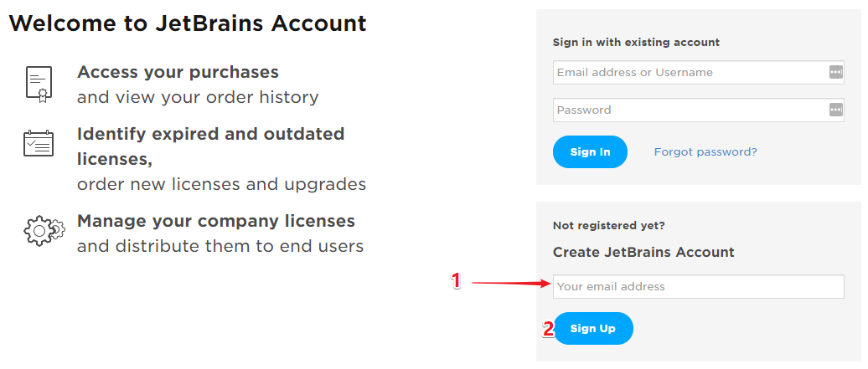Click the blue Sign In button
This screenshot has width=868, height=369.
[x=590, y=151]
